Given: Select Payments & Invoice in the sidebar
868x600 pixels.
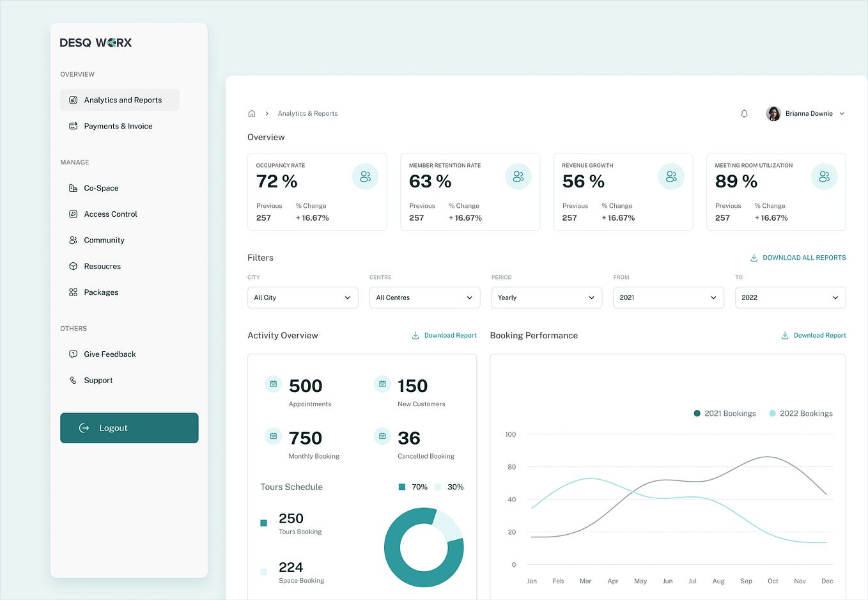Looking at the screenshot, I should [x=118, y=126].
